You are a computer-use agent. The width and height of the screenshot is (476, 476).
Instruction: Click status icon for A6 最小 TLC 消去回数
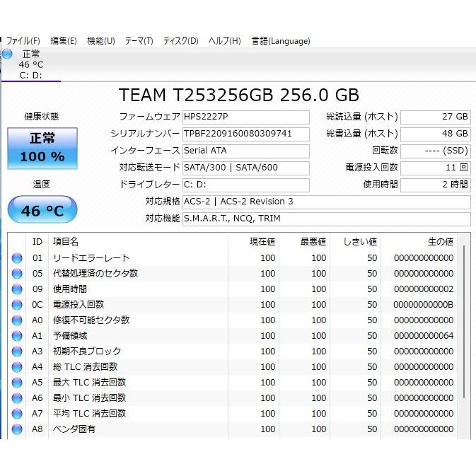[x=17, y=398]
